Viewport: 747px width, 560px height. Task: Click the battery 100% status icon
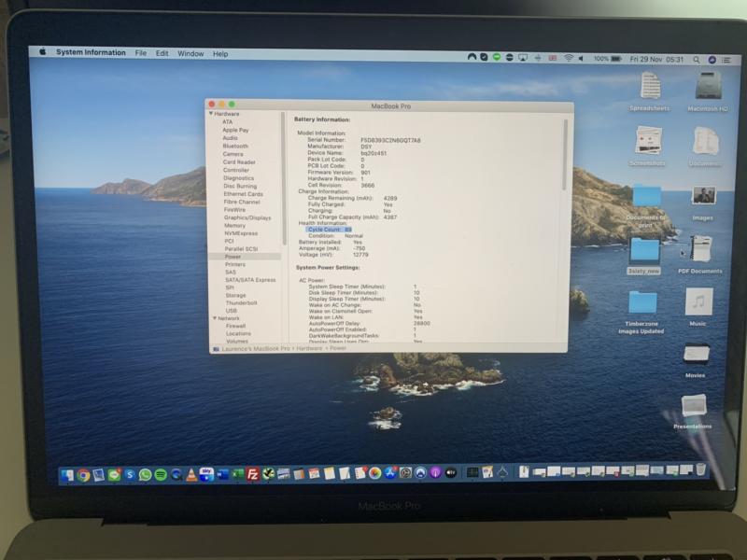point(608,59)
